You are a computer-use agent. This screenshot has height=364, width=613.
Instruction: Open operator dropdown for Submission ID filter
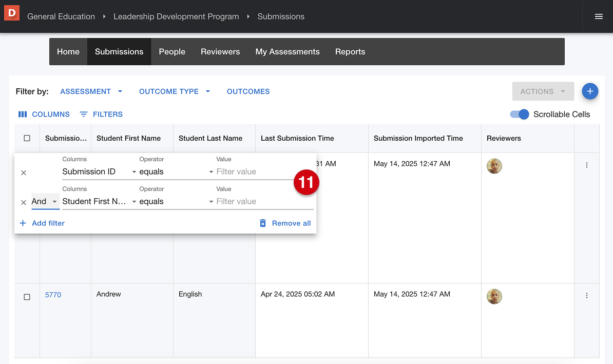[176, 172]
